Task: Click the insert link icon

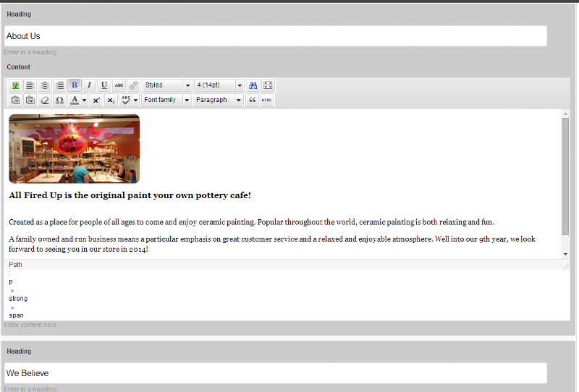Action: [133, 85]
